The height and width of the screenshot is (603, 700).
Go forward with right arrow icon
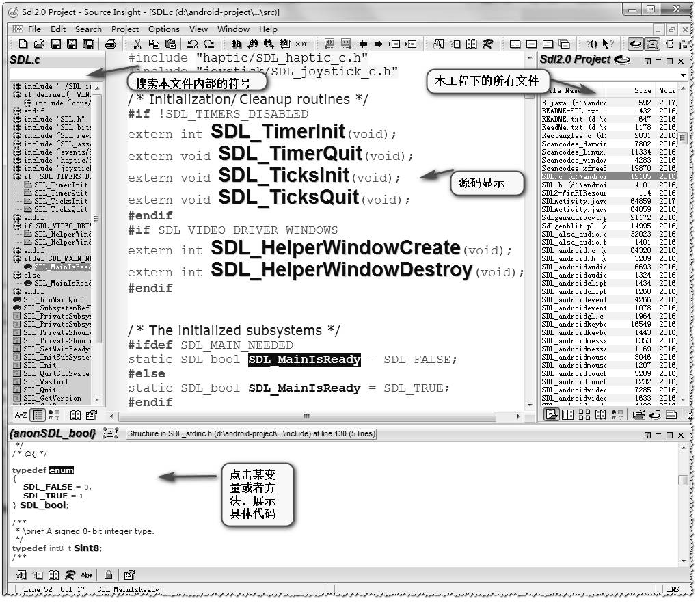tap(379, 44)
